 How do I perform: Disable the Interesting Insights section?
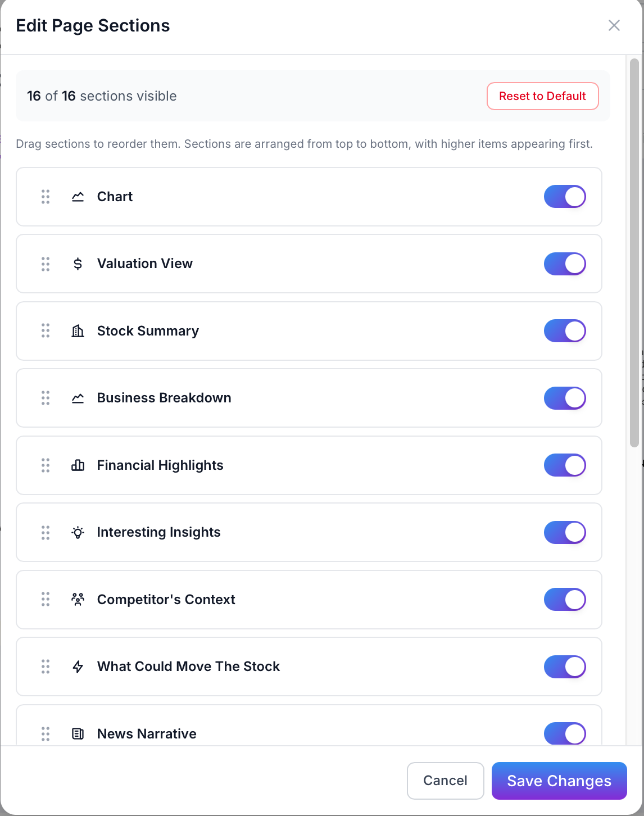tap(565, 532)
